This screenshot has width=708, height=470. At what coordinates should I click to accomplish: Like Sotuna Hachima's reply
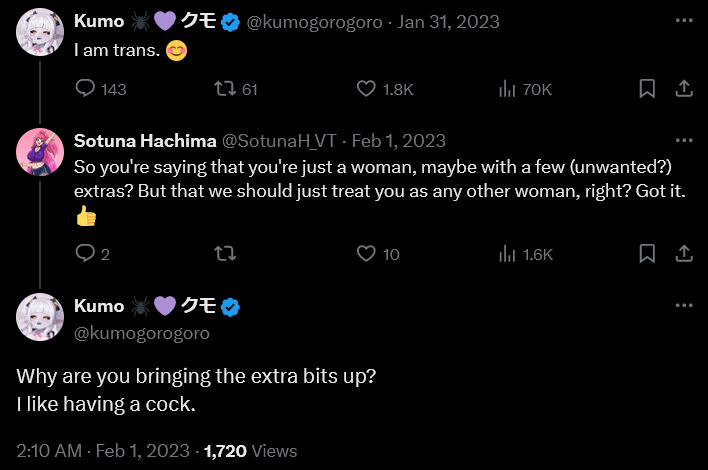(367, 254)
